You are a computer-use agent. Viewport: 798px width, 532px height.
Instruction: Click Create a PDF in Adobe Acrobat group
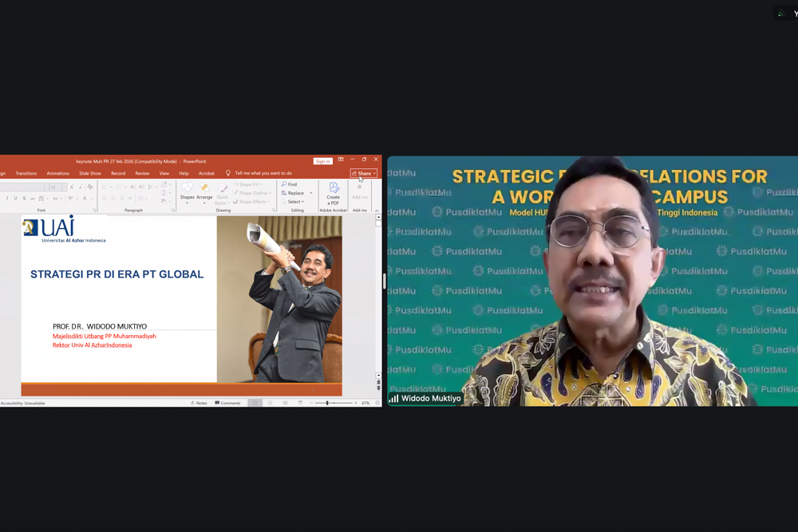tap(333, 194)
